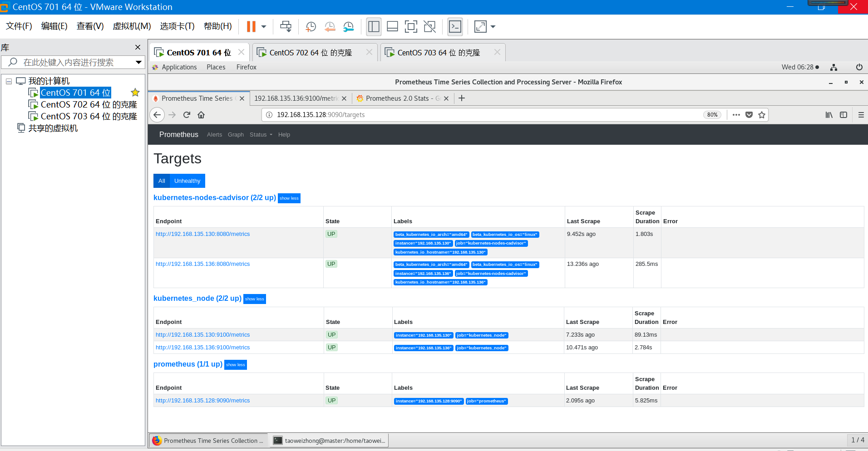Image resolution: width=868 pixels, height=451 pixels.
Task: Click the library search input field
Action: click(x=73, y=62)
